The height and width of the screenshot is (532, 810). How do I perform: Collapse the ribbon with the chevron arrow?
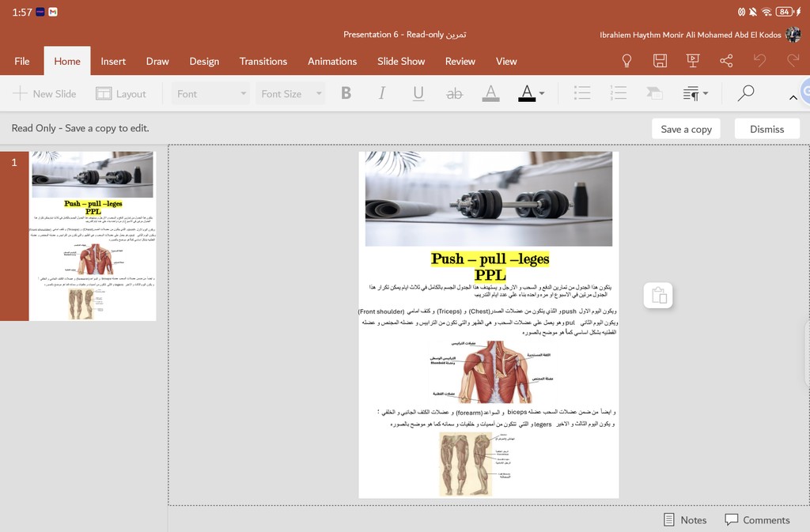click(x=793, y=97)
